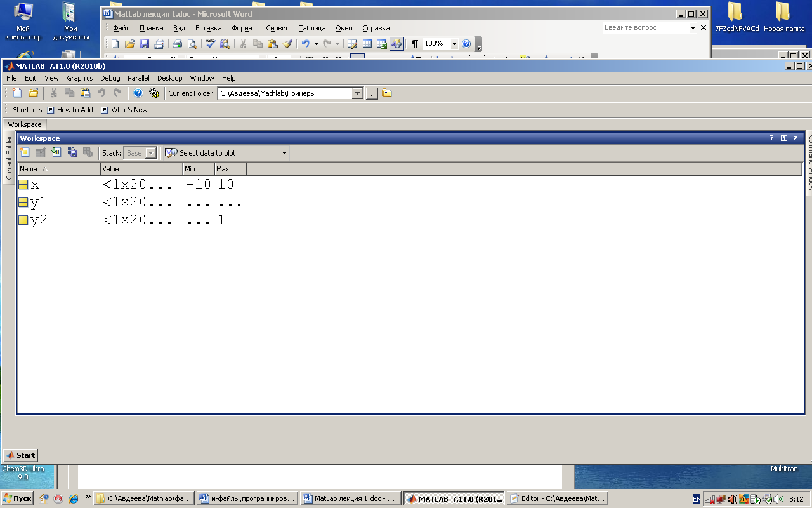812x508 pixels.
Task: Insert table icon in Word toolbar
Action: [367, 44]
